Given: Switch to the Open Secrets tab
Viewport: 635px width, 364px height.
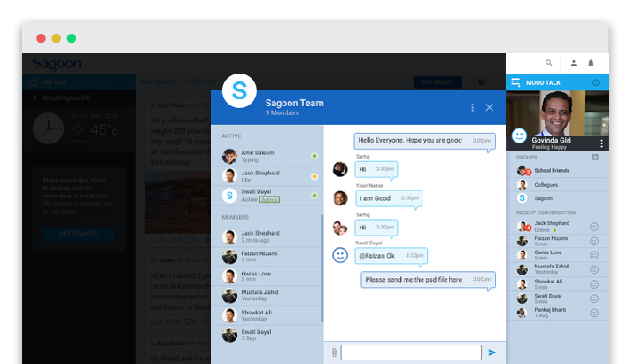Looking at the screenshot, I should (158, 81).
